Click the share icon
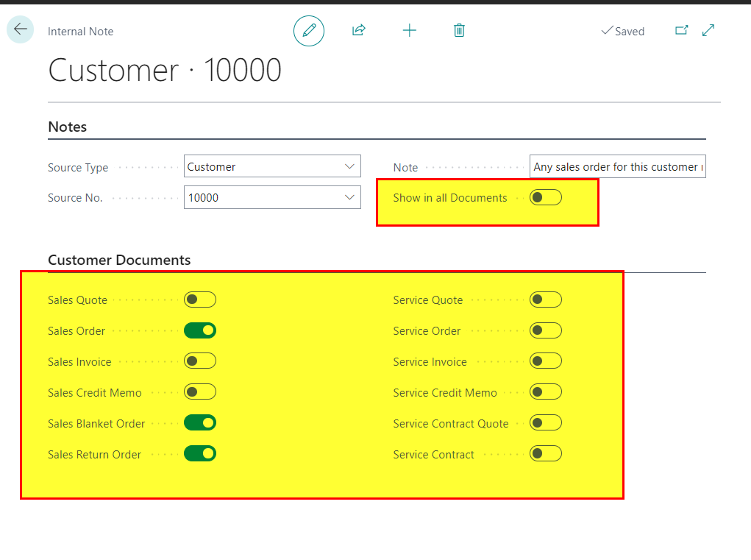Screen dimensions: 751x560 coord(359,31)
